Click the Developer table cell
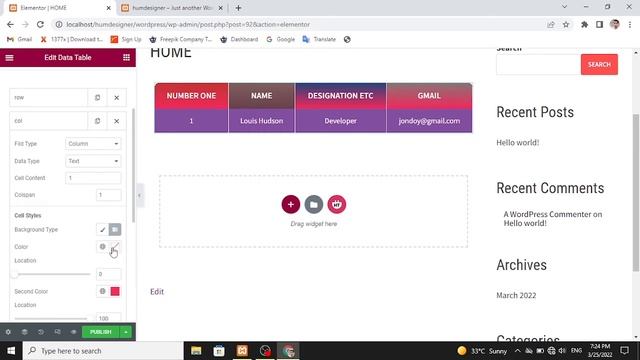640x360 pixels. click(340, 121)
